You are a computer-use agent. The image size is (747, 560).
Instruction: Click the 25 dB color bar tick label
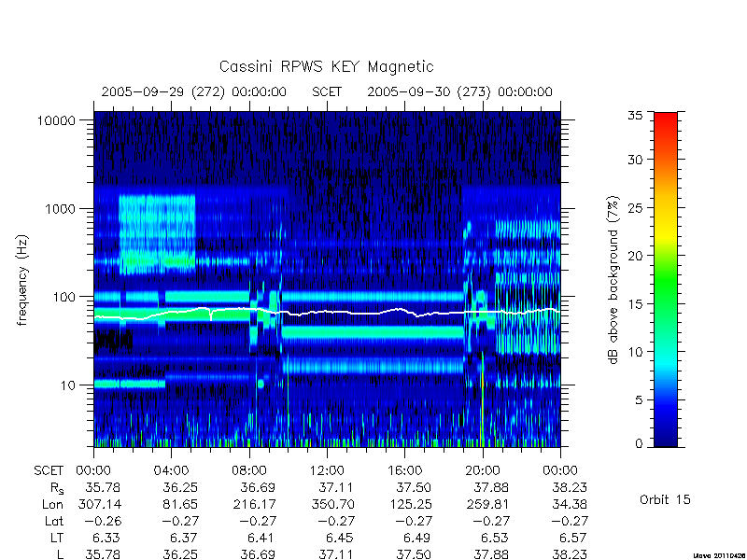635,208
